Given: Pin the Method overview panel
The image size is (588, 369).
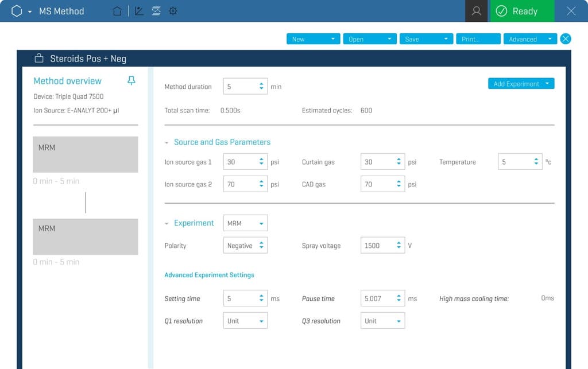Looking at the screenshot, I should (131, 80).
